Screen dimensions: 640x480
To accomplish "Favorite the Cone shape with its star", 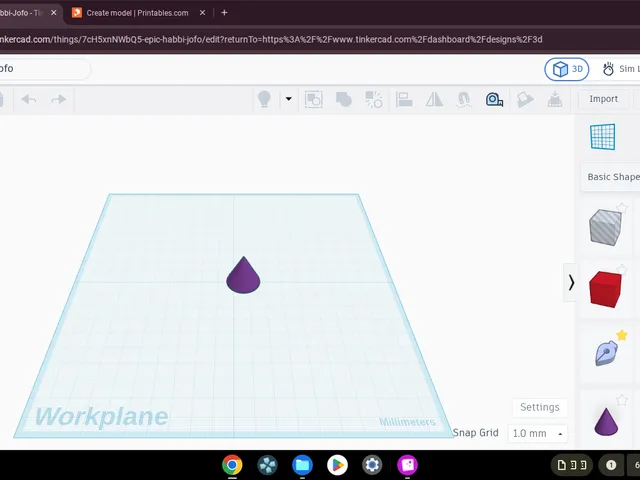I will pos(622,400).
